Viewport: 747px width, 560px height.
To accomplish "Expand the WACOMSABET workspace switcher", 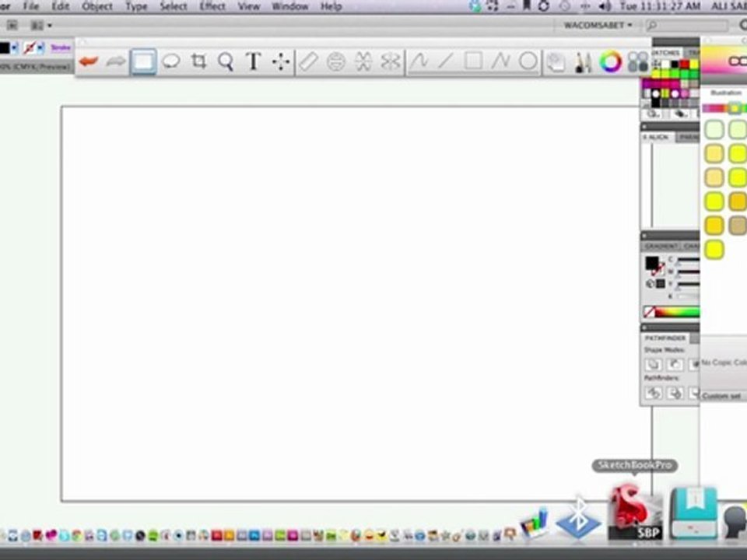I will [598, 25].
